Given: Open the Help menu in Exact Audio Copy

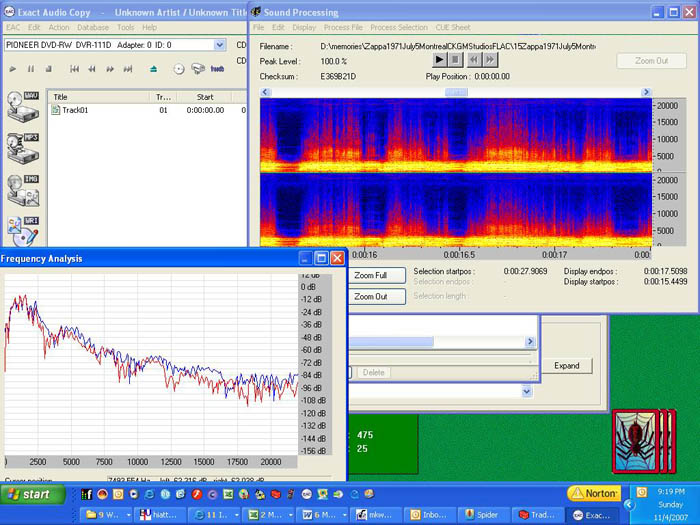Looking at the screenshot, I should click(150, 27).
